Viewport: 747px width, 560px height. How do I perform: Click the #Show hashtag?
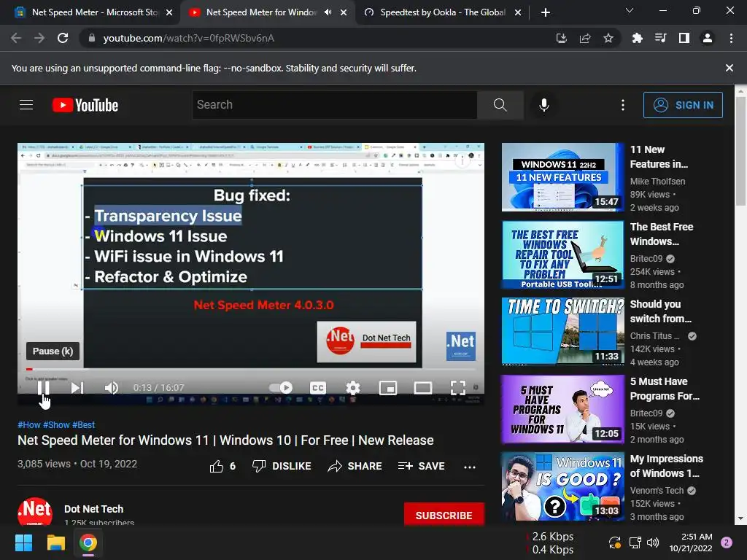click(x=56, y=425)
